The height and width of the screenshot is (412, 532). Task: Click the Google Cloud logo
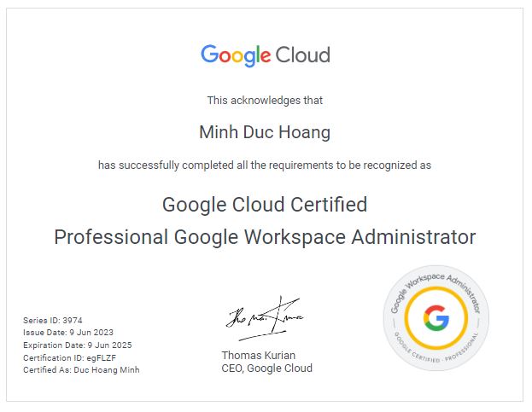(266, 55)
